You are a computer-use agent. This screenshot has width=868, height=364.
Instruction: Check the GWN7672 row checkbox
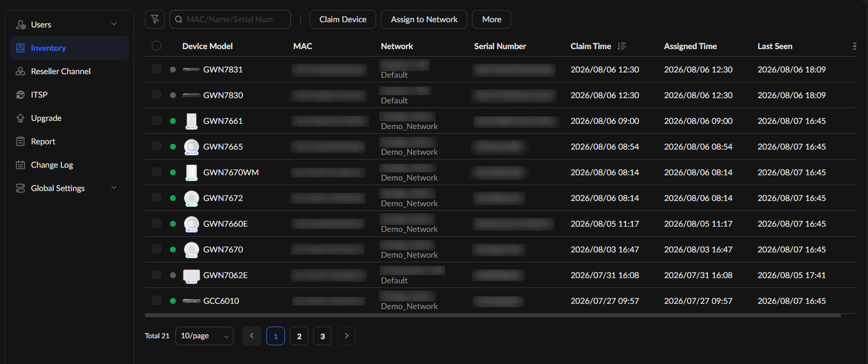coord(156,197)
